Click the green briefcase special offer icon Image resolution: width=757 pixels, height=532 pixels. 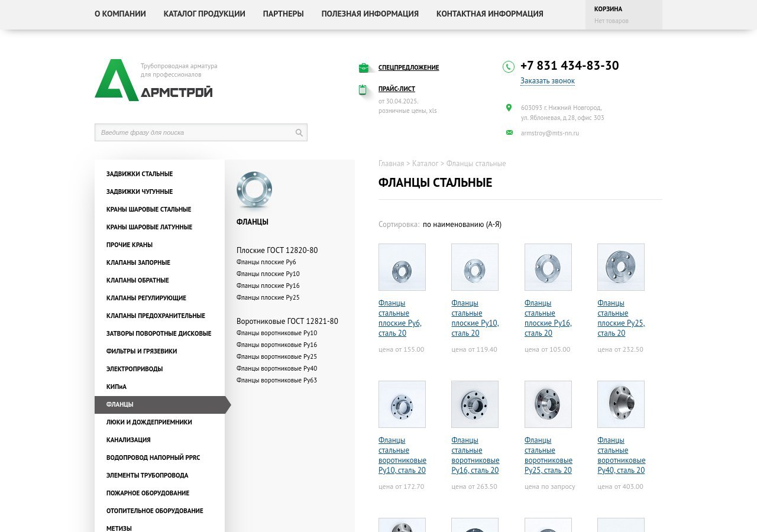pos(364,68)
